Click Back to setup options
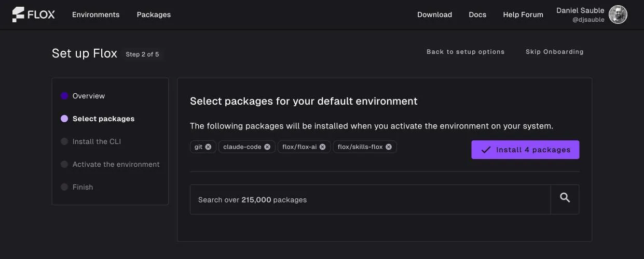 (465, 52)
